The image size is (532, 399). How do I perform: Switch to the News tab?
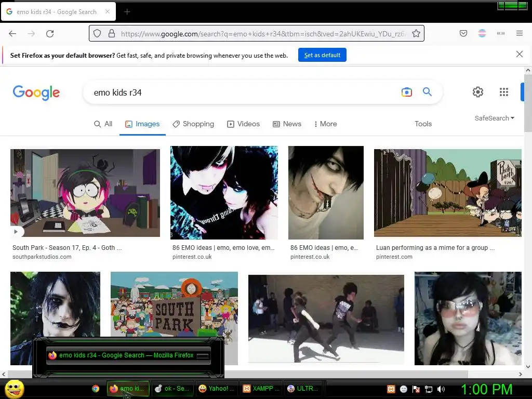point(287,124)
